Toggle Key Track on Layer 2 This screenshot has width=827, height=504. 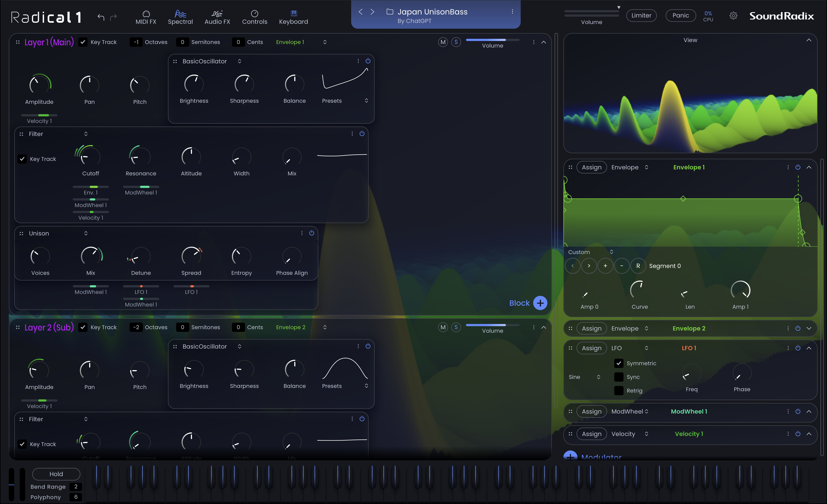(83, 327)
